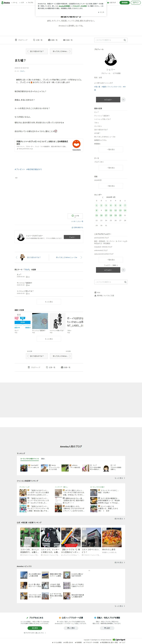Screen dimensions: 142x644
Task: Open the more-options button beside the lower +フォロー
Action: click(x=123, y=270)
